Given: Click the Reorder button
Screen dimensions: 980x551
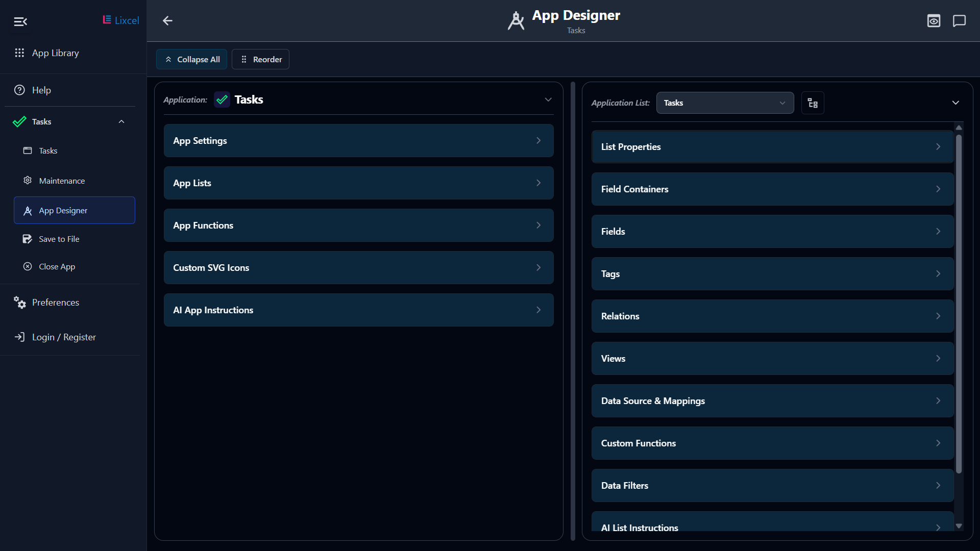Looking at the screenshot, I should click(260, 60).
